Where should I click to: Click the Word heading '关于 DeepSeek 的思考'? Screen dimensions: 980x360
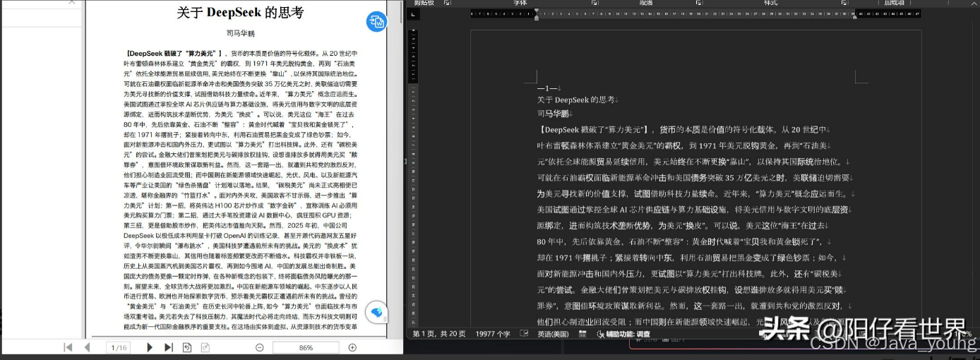coord(578,100)
